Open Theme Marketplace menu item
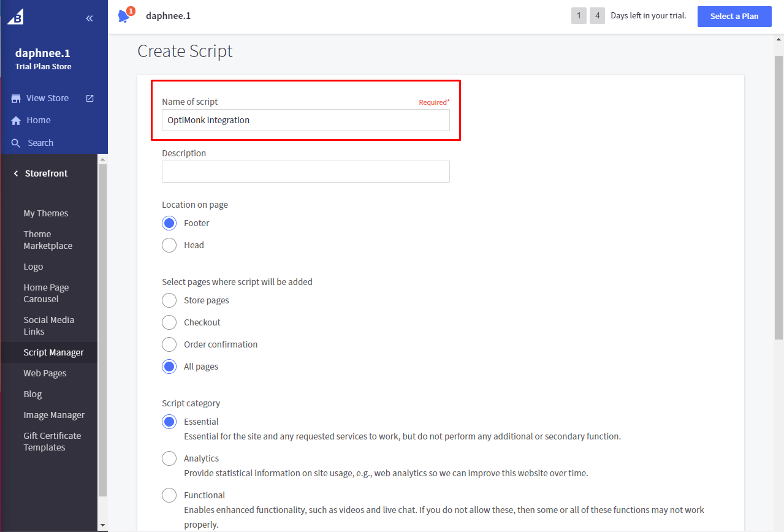The image size is (784, 532). 48,240
